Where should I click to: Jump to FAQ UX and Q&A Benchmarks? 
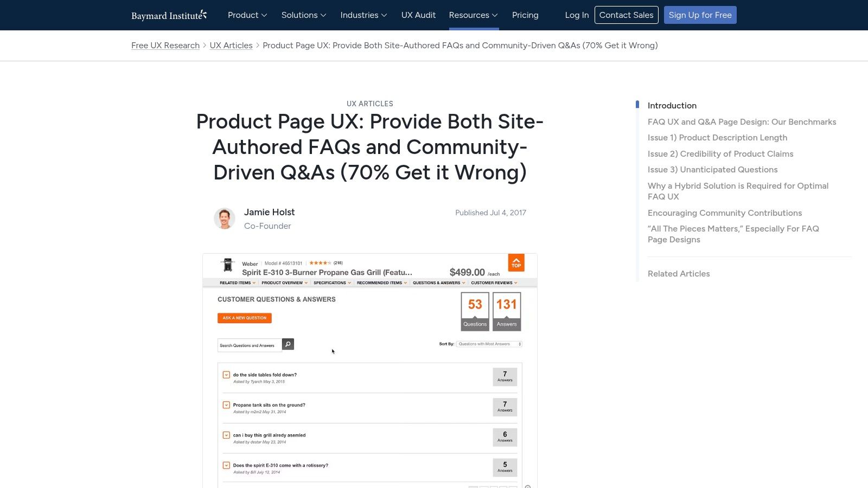pyautogui.click(x=742, y=122)
